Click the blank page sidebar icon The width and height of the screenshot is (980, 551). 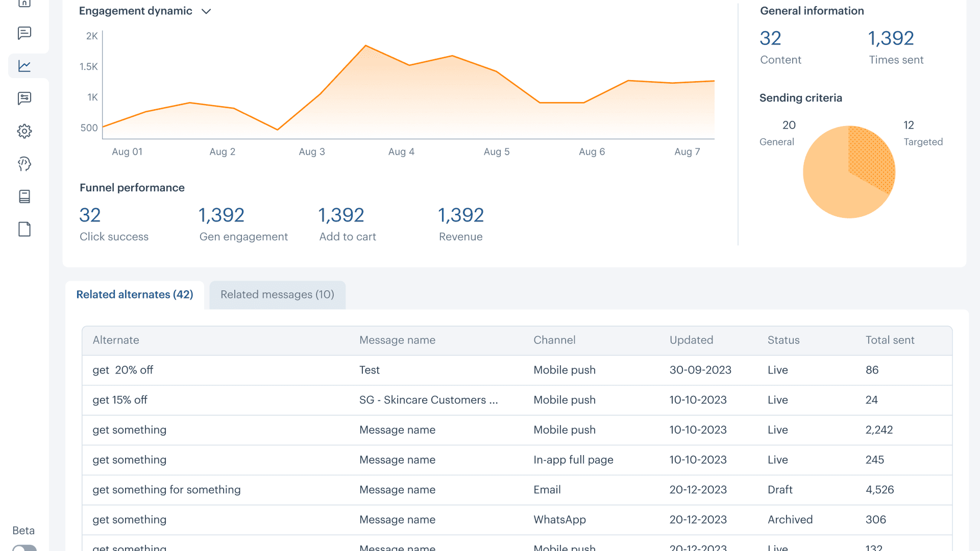(24, 229)
